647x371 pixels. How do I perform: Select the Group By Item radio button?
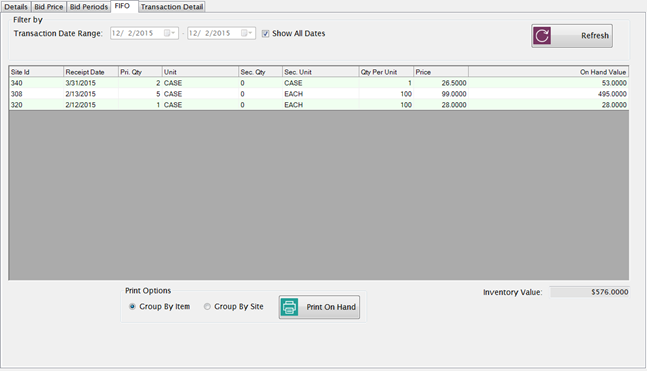(x=132, y=307)
